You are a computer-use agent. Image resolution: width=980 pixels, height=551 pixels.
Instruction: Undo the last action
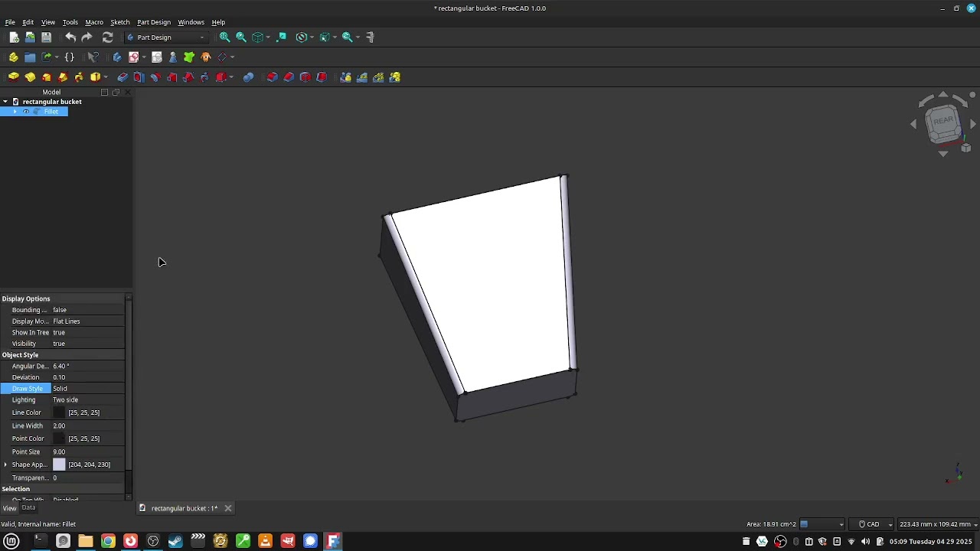pos(70,37)
